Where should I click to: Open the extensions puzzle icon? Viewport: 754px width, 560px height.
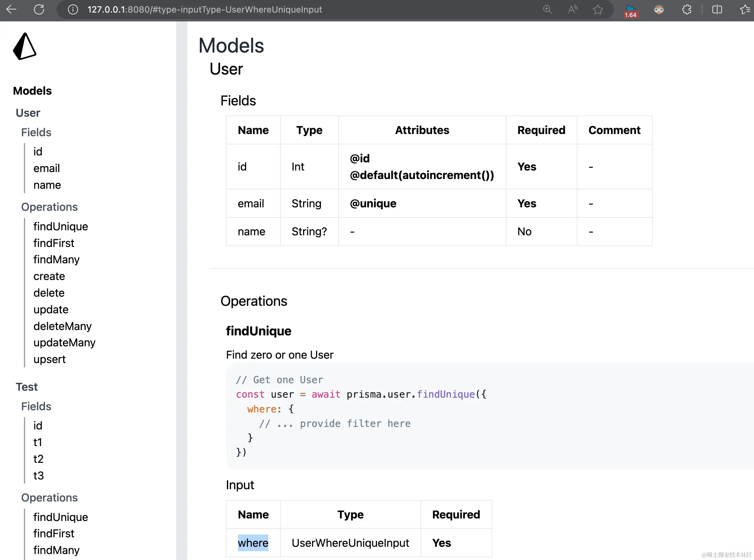(687, 9)
